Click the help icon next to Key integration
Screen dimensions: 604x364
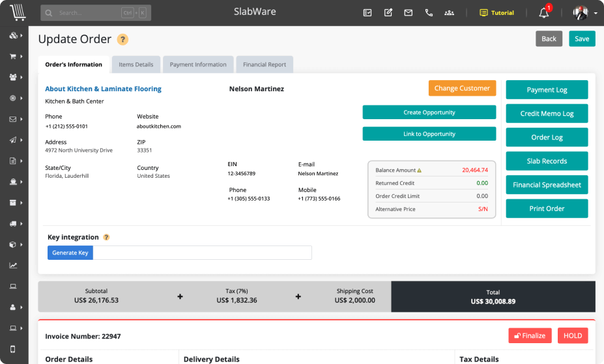click(x=106, y=238)
